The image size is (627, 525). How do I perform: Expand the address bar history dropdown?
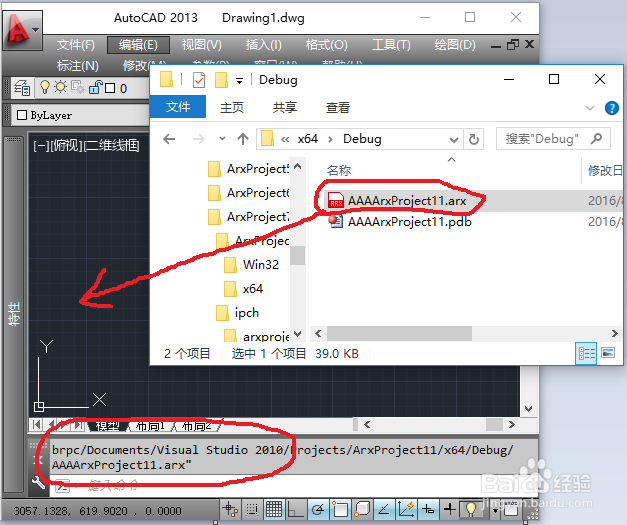pos(454,140)
